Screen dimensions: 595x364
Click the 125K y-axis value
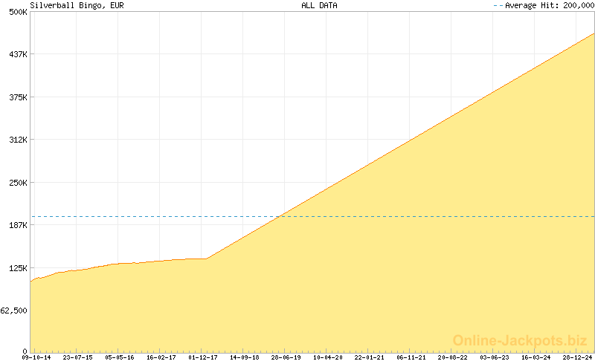(18, 268)
